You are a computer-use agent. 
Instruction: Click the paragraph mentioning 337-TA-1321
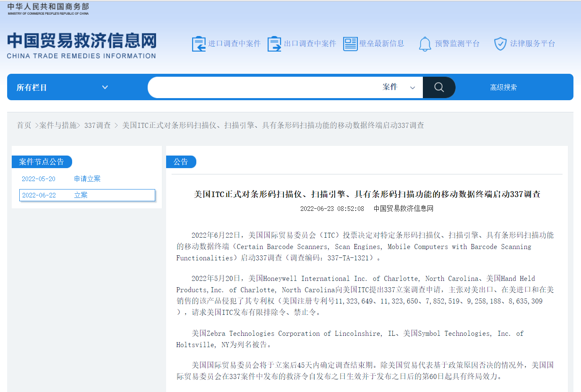[x=365, y=247]
